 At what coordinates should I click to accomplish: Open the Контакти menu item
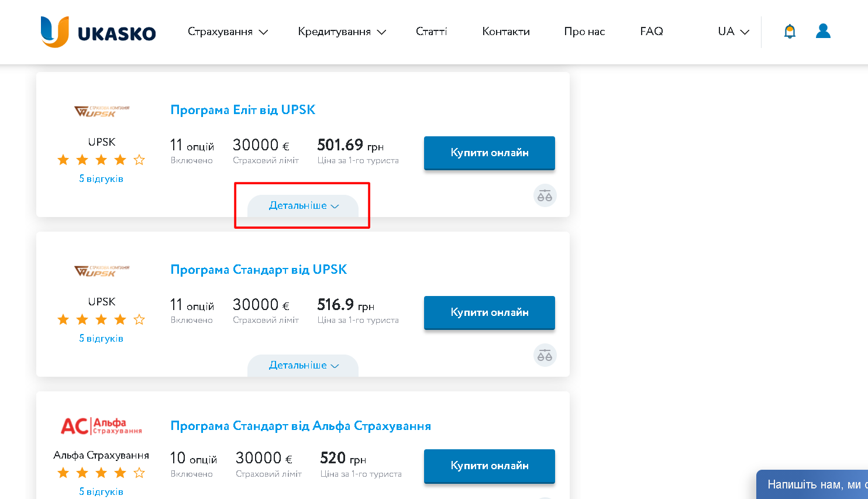click(506, 32)
